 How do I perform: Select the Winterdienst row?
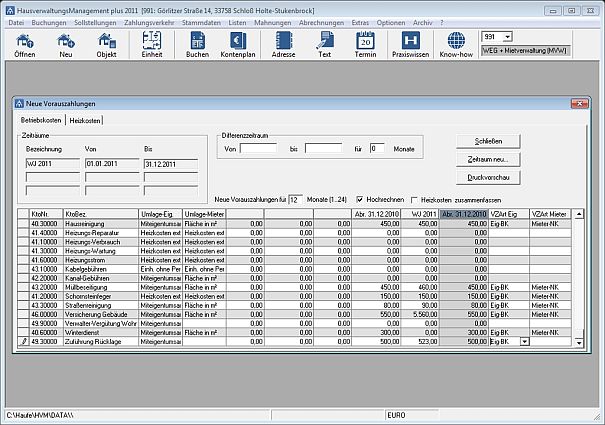pos(295,332)
